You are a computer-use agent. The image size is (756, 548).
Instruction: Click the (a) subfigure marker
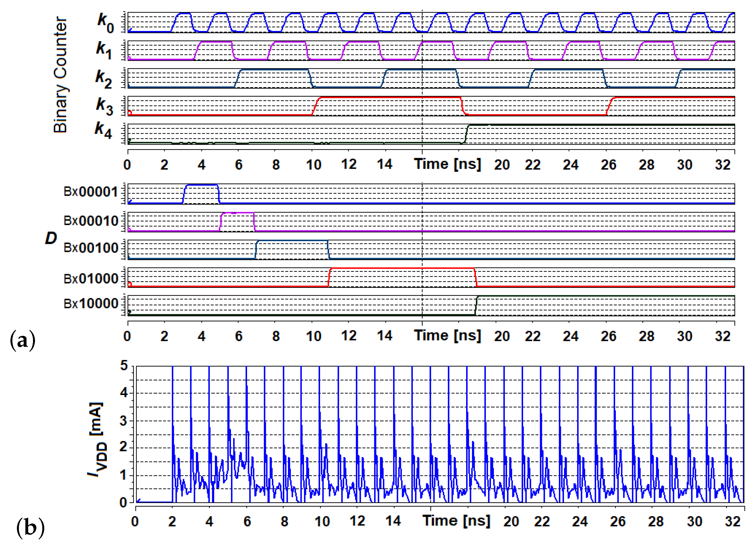[x=23, y=341]
